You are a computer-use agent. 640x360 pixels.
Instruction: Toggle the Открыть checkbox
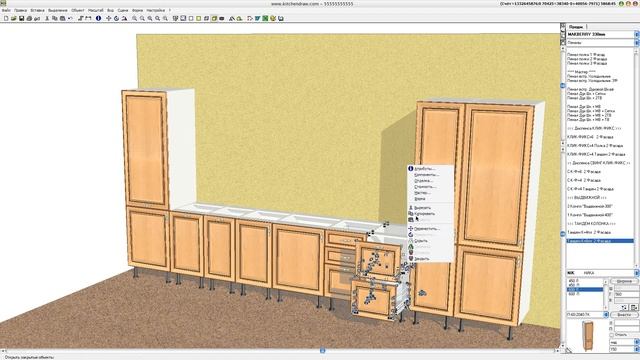[x=611, y=335]
